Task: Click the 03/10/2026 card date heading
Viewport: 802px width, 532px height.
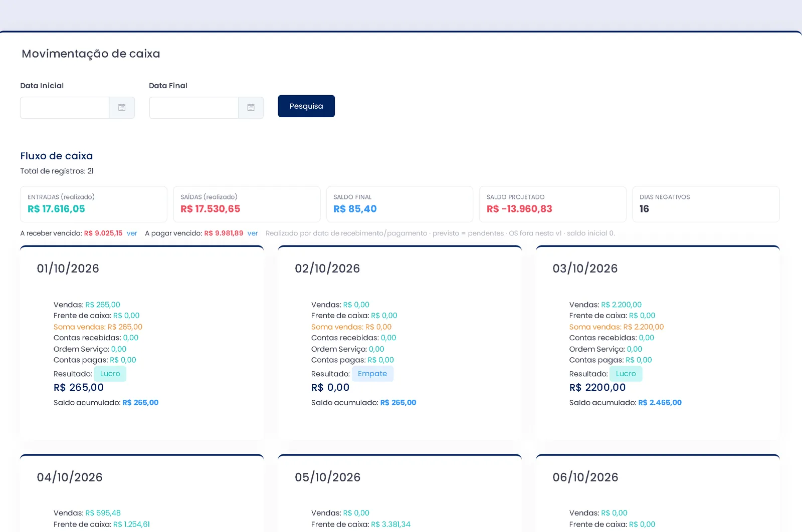Action: 585,269
